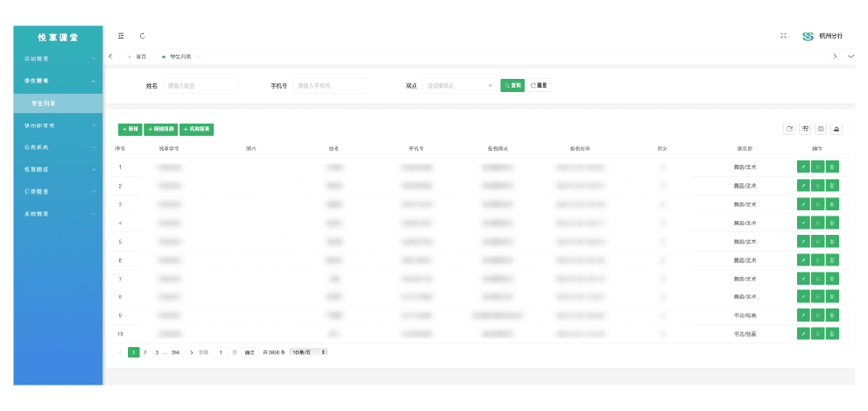Open the tab options dropdown arrow
This screenshot has width=868, height=411.
click(851, 56)
